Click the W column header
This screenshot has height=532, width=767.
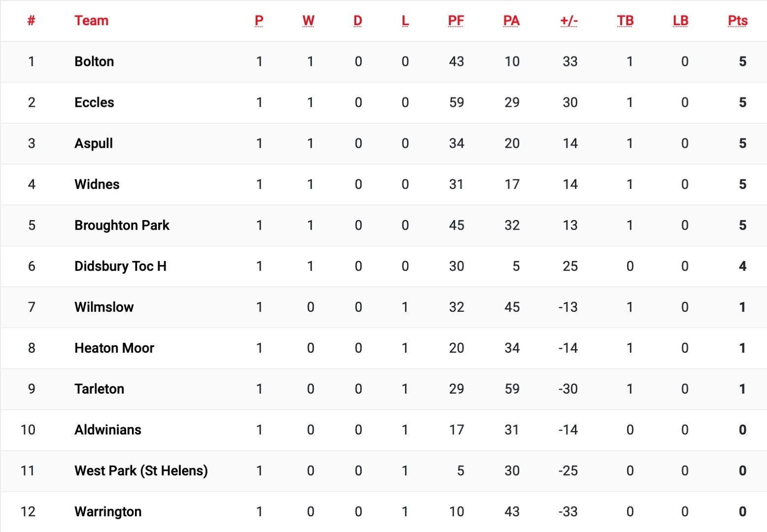(308, 21)
